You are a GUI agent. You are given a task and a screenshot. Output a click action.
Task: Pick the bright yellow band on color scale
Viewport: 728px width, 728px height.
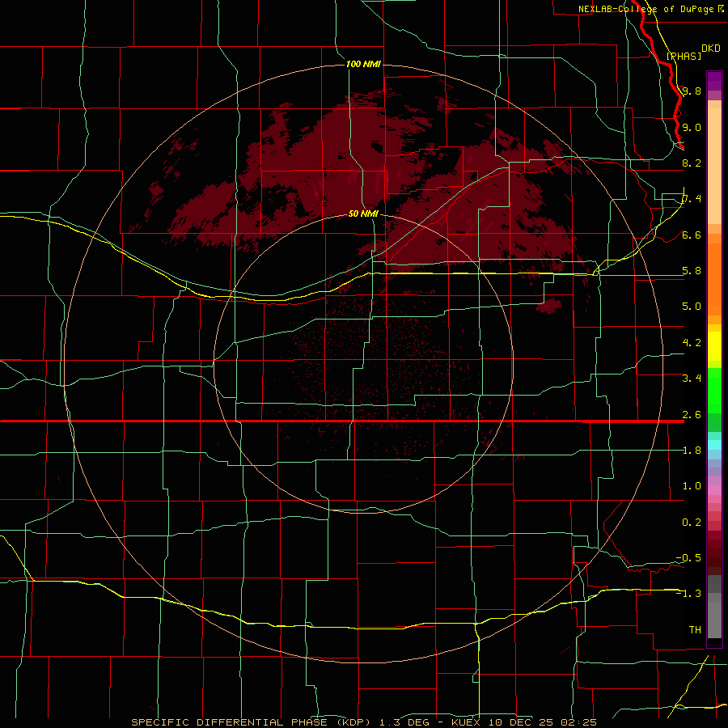pyautogui.click(x=714, y=346)
